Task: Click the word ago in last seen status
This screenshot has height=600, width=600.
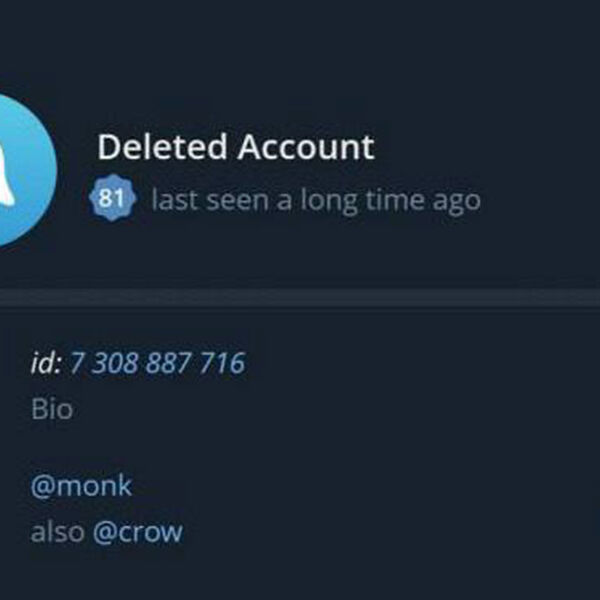Action: pos(457,202)
